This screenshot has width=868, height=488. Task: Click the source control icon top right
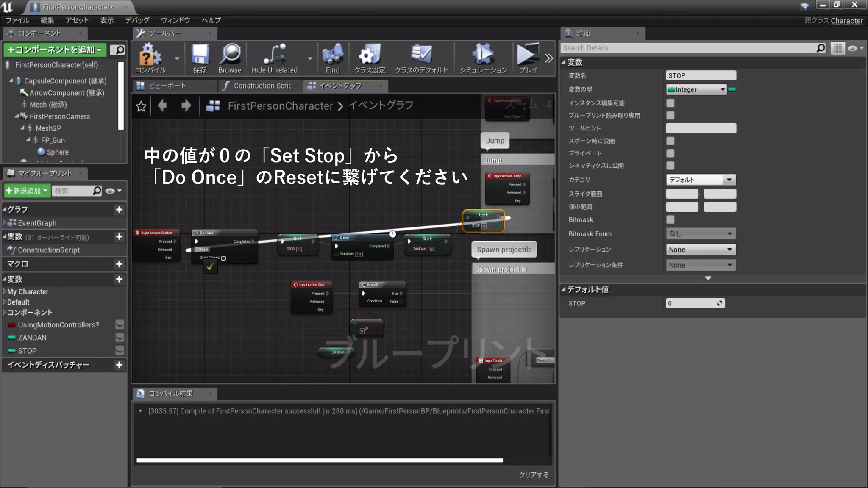click(x=804, y=6)
